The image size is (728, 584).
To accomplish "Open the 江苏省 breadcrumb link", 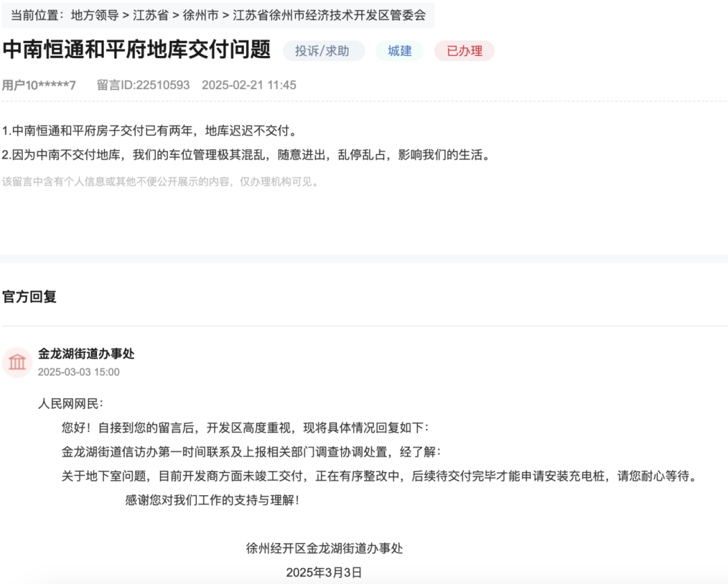I will coord(150,15).
